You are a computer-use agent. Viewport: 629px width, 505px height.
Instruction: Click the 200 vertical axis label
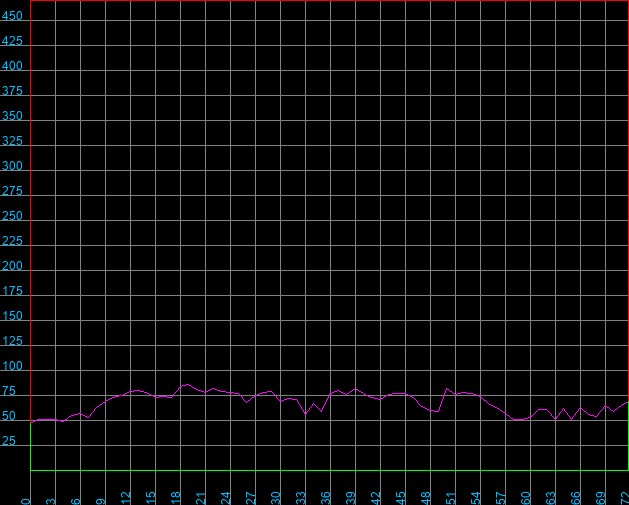(x=12, y=266)
